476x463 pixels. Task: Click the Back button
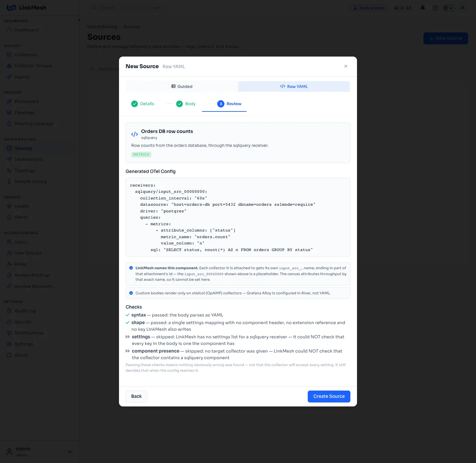137,396
